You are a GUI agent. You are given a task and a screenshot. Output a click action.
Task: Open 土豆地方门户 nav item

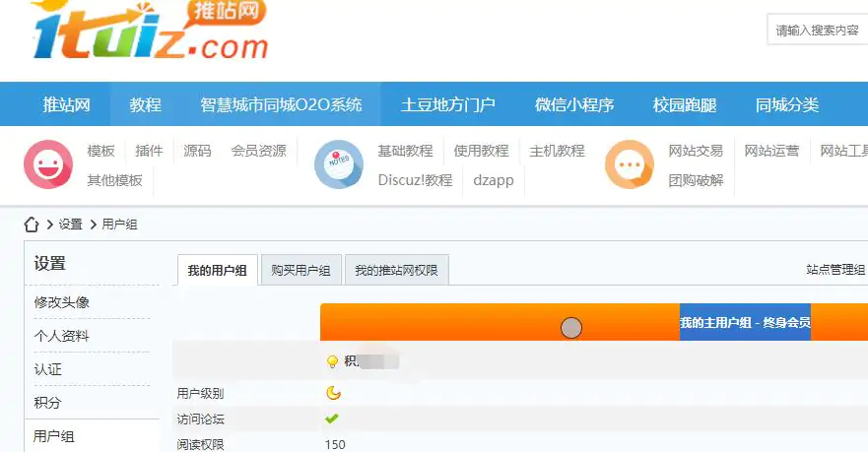point(448,104)
